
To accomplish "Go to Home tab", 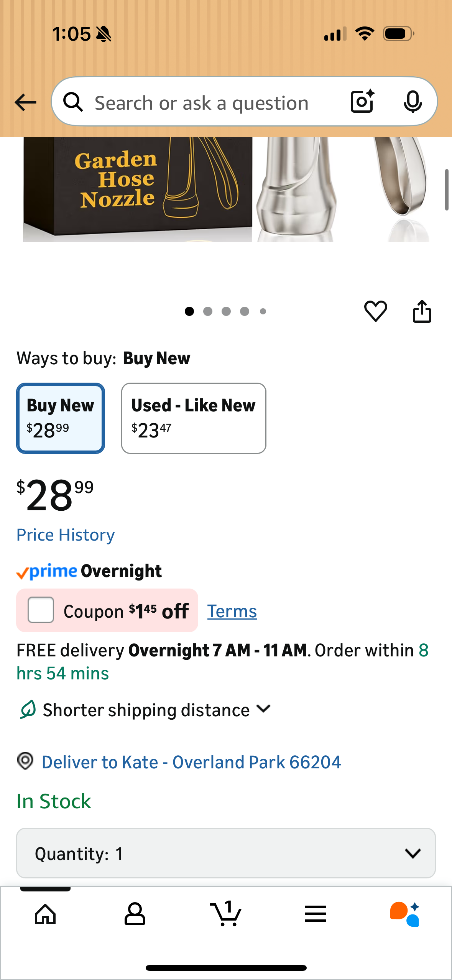I will coord(45,914).
